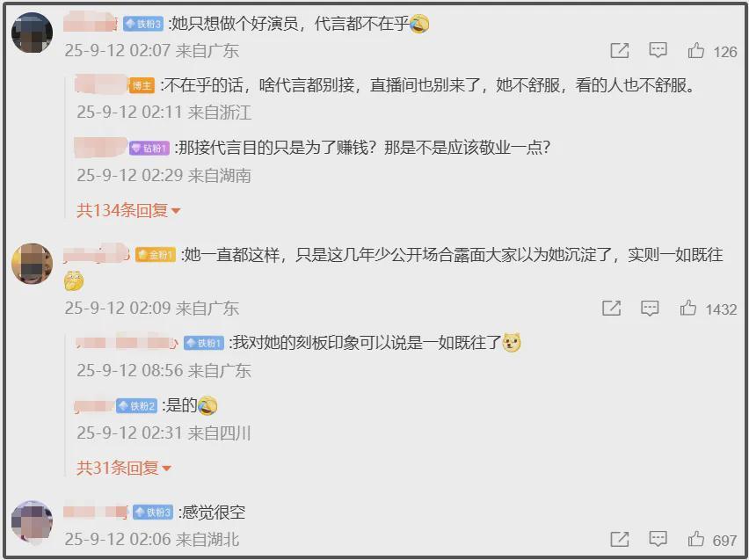
Task: Open the blurred username with 铁粉2 badge
Action: pos(95,406)
